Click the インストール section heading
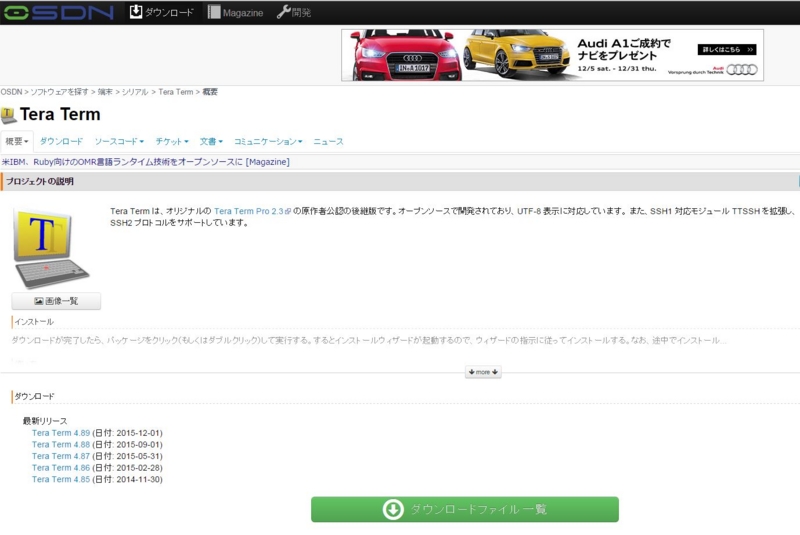The width and height of the screenshot is (800, 535). coord(34,322)
